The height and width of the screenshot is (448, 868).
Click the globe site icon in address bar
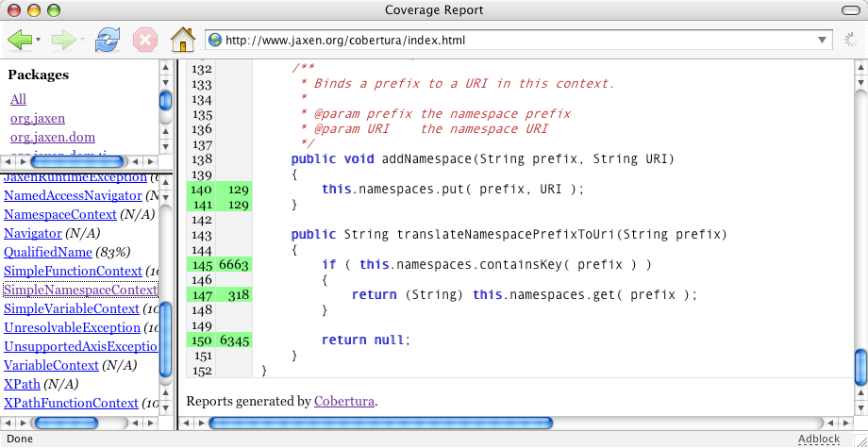pyautogui.click(x=215, y=40)
